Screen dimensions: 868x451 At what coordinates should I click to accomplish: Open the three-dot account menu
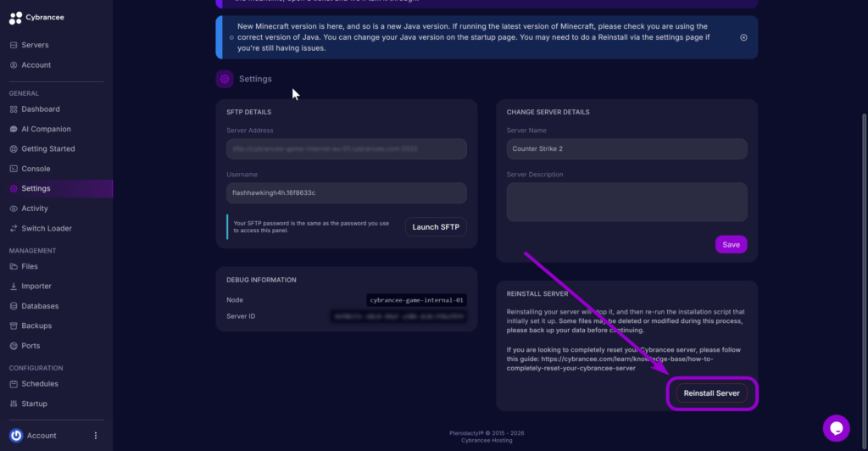[x=95, y=436]
